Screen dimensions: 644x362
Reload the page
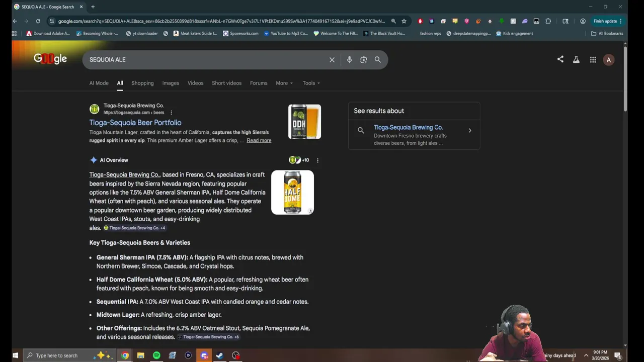38,21
